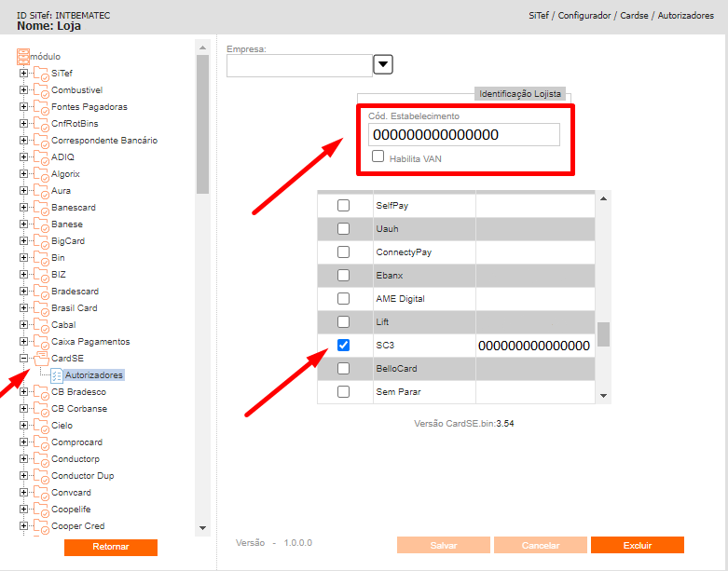Click the Cabal folder icon
The image size is (728, 571).
(41, 325)
